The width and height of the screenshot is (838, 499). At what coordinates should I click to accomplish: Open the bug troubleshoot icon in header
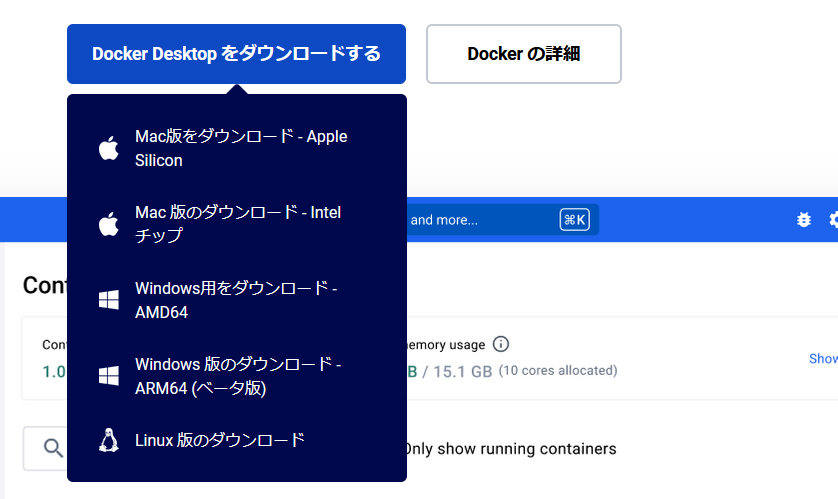pos(803,220)
